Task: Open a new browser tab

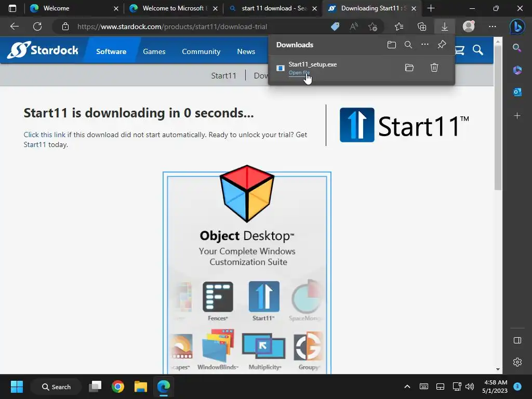Action: [431, 8]
